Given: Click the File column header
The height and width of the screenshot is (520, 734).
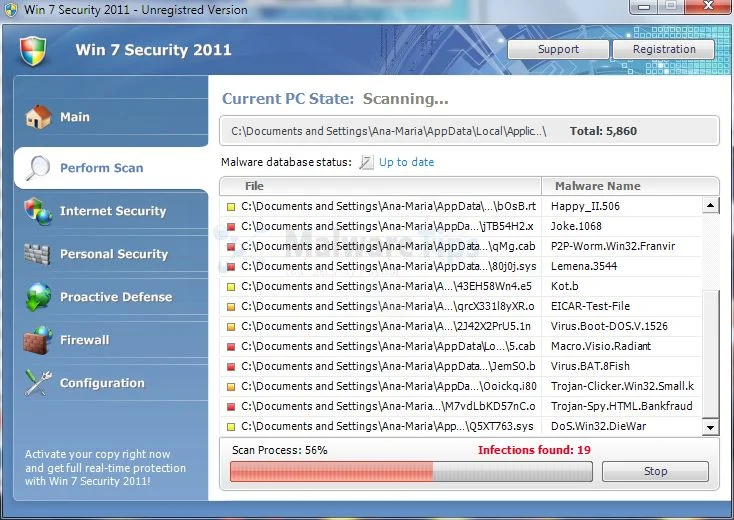Looking at the screenshot, I should click(x=380, y=186).
